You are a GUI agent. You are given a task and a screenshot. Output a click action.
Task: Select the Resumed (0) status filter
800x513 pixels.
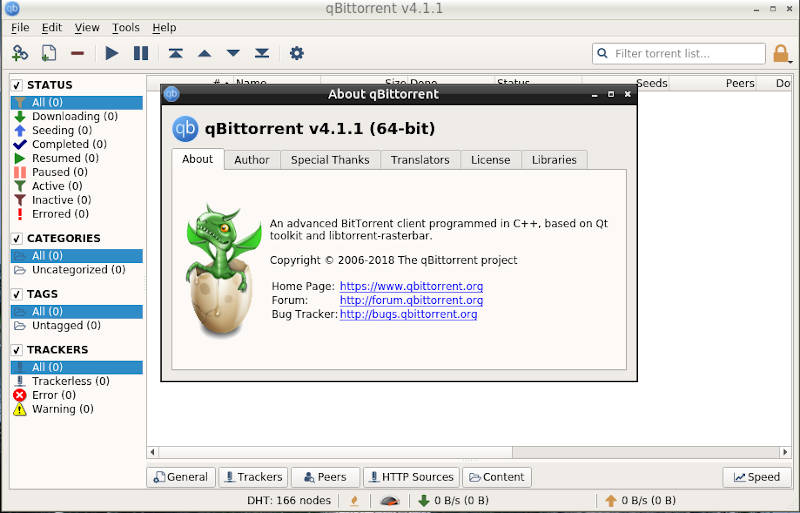[x=77, y=158]
